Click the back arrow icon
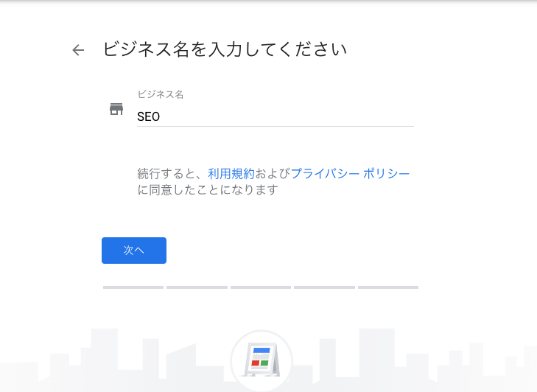The image size is (537, 392). coord(78,50)
